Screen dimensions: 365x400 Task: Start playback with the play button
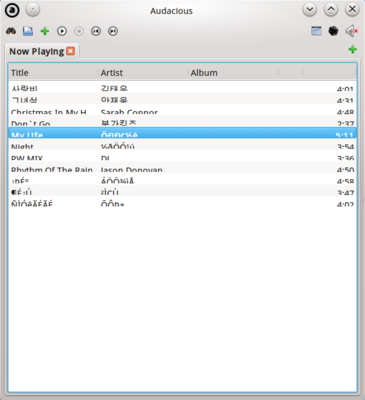point(62,31)
